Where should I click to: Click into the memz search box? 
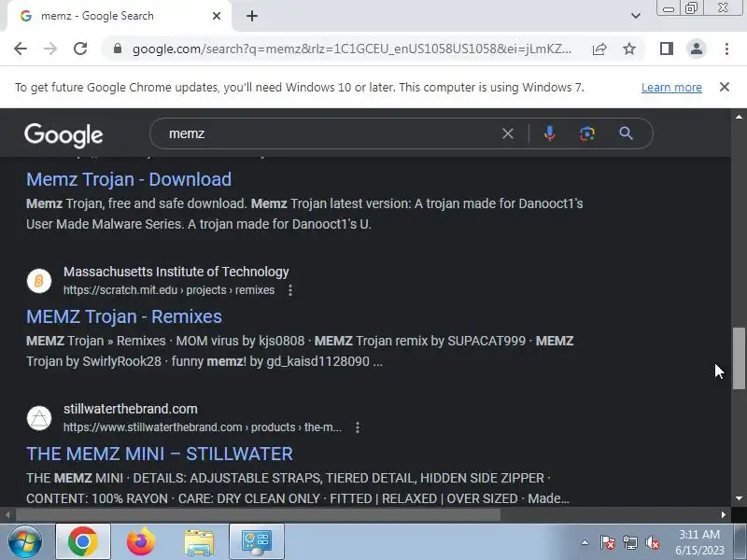pyautogui.click(x=331, y=133)
